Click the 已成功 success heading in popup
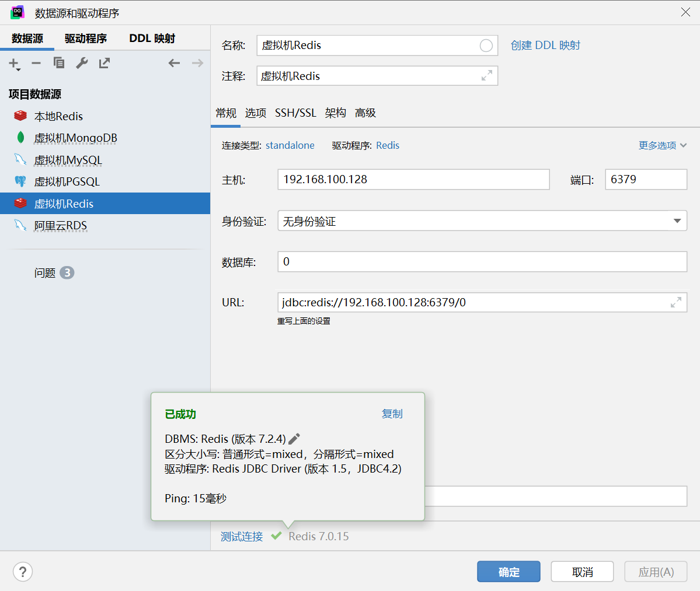The height and width of the screenshot is (591, 700). (180, 414)
